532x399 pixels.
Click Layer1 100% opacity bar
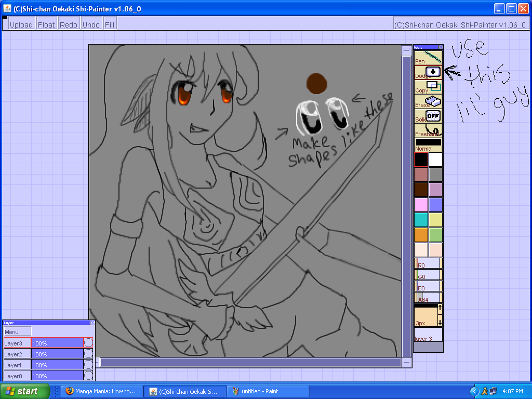[57, 365]
